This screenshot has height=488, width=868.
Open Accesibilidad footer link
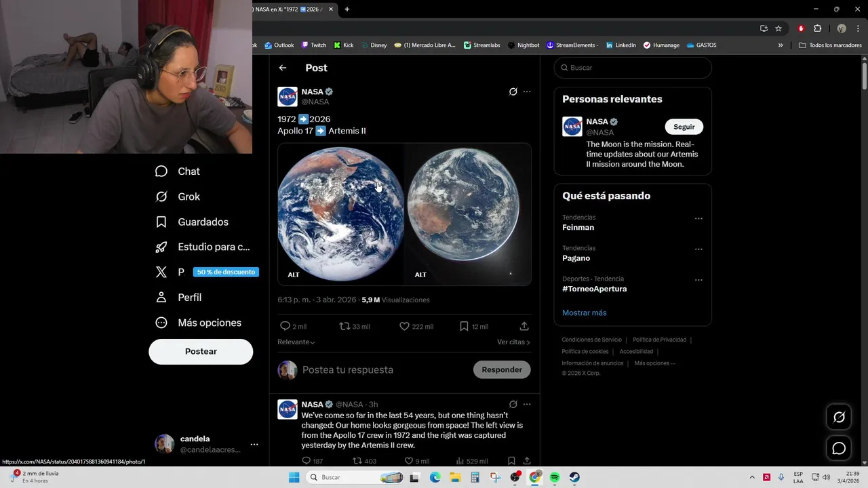click(636, 351)
